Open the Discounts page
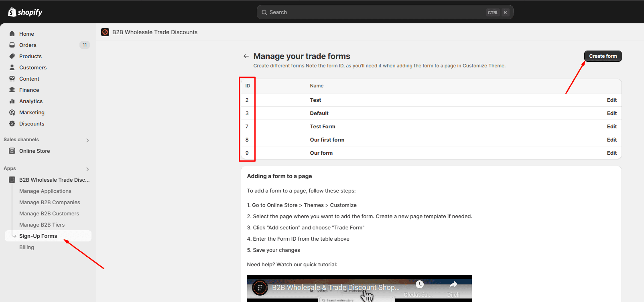Screen dimensions: 644x302 pyautogui.click(x=32, y=124)
